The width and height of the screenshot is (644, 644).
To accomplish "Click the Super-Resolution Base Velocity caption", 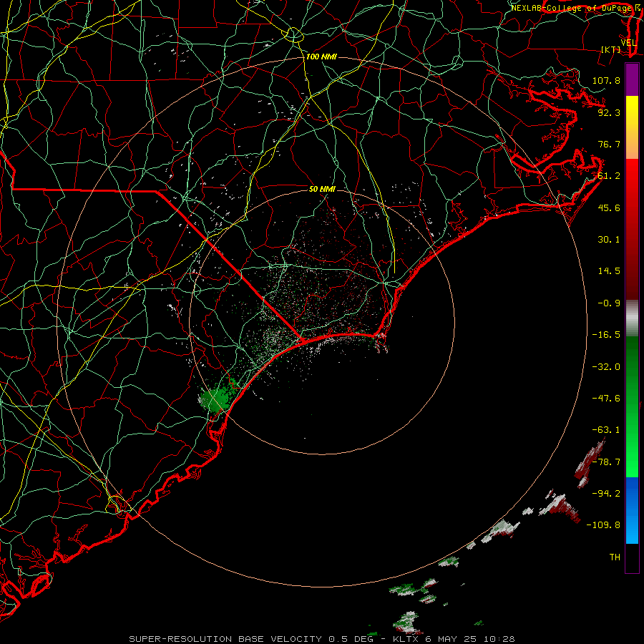I will (321, 639).
